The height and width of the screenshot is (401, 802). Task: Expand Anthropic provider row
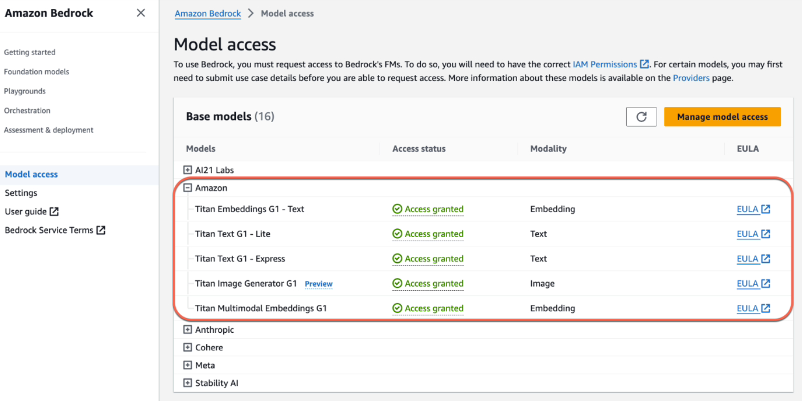coord(188,330)
